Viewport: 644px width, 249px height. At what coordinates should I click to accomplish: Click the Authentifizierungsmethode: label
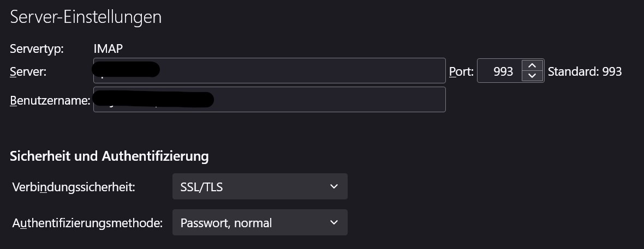click(87, 223)
